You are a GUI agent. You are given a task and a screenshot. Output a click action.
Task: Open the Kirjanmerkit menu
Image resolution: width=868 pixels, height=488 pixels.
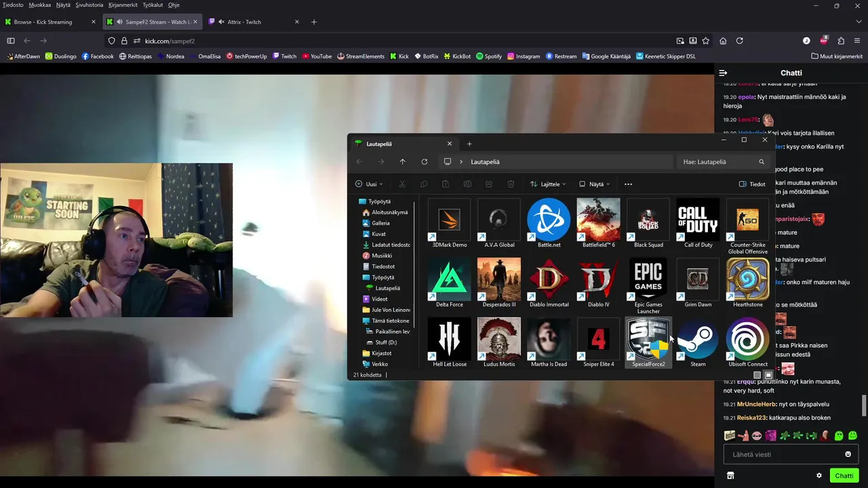(x=123, y=5)
